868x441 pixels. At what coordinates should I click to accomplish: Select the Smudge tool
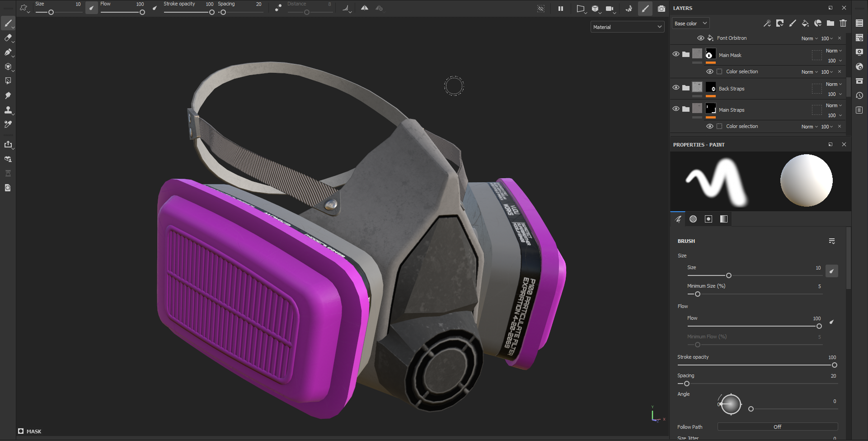[8, 95]
